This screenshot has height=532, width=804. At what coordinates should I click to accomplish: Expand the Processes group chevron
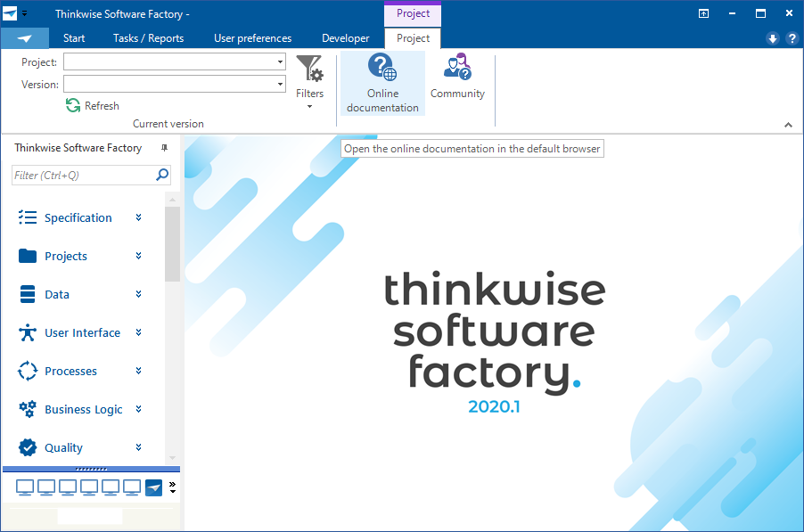[138, 371]
